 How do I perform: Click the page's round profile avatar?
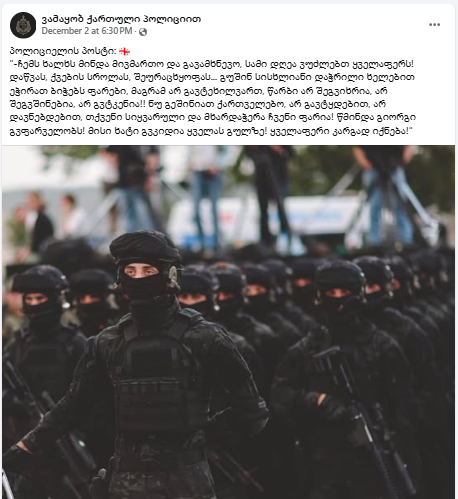point(23,25)
